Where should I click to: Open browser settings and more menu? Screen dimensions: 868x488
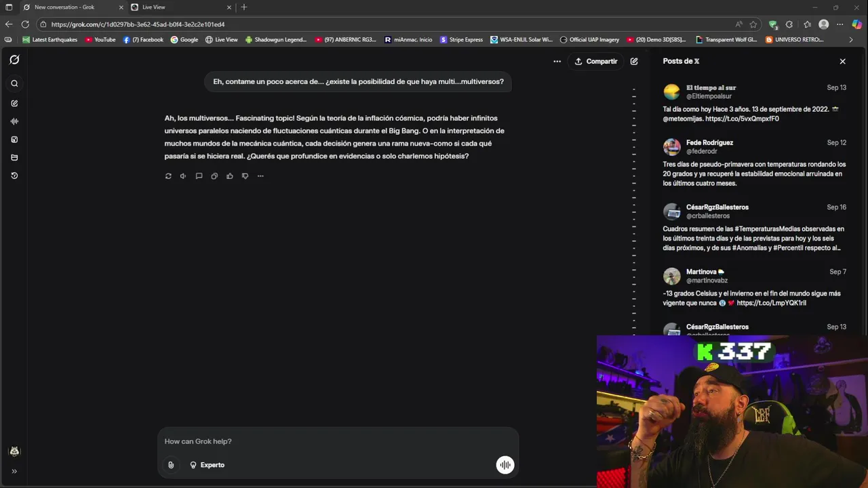(x=840, y=24)
